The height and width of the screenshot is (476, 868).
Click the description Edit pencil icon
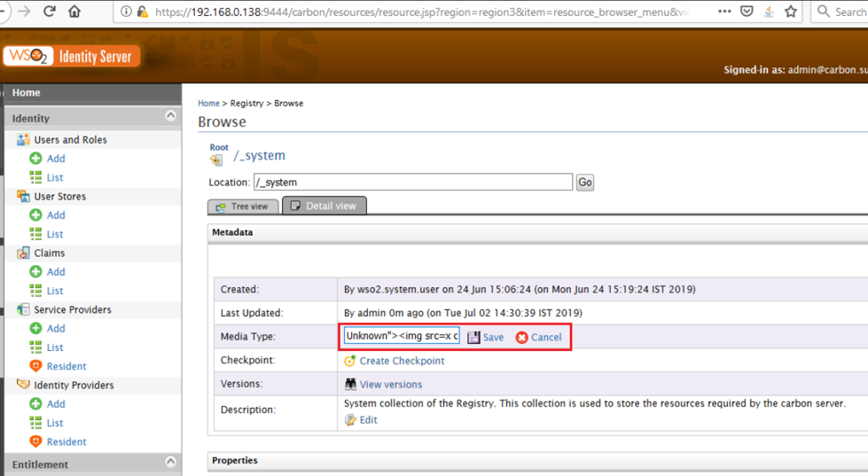(350, 420)
